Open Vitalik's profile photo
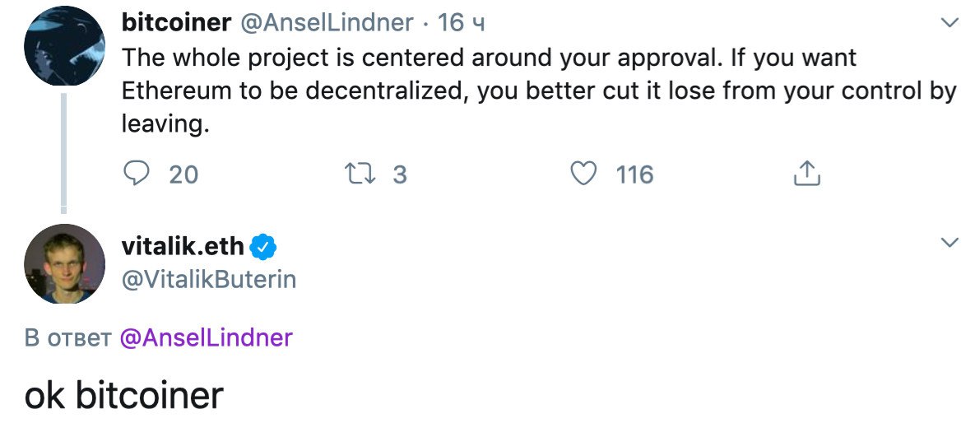 pos(64,264)
